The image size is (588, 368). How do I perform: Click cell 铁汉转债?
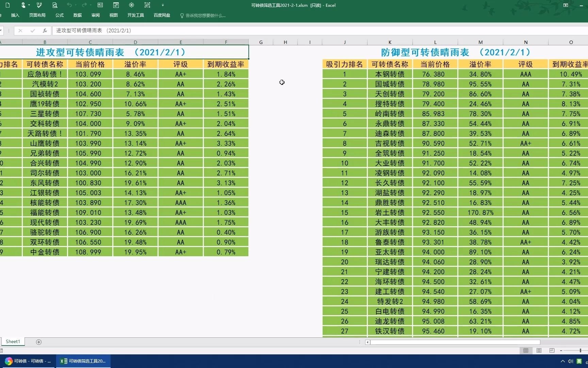click(x=390, y=331)
